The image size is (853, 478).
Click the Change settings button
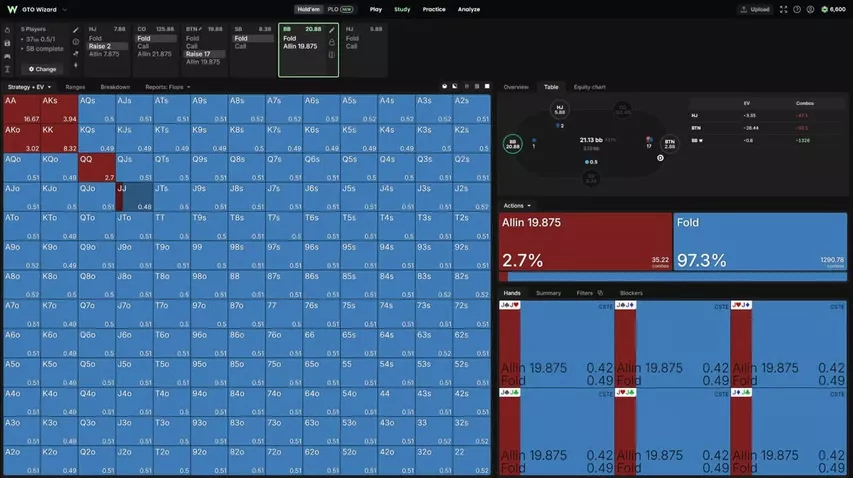click(42, 69)
